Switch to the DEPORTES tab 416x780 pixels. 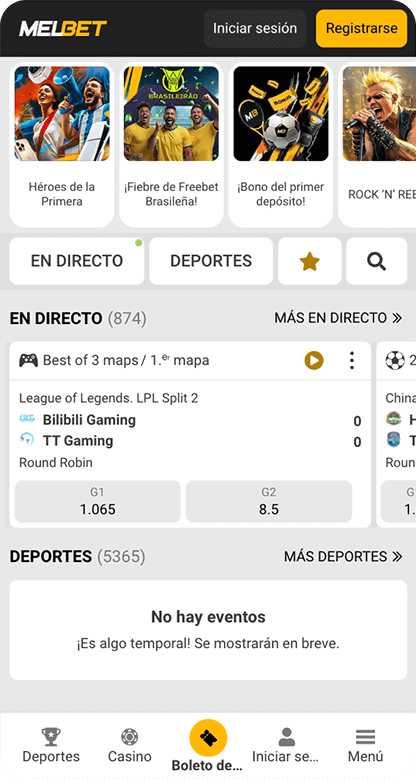click(211, 261)
